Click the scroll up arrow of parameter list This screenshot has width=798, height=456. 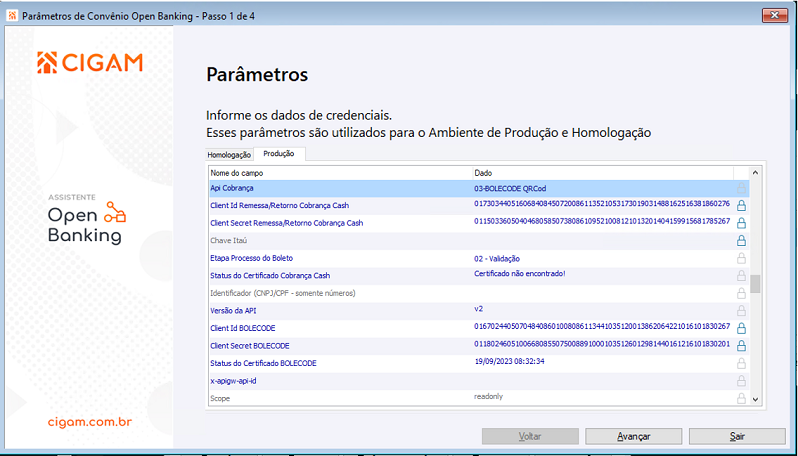755,173
